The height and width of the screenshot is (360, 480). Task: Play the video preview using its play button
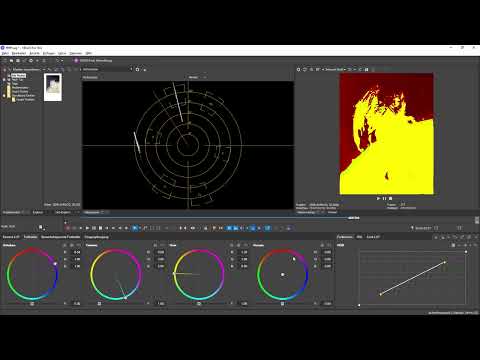pos(378,198)
